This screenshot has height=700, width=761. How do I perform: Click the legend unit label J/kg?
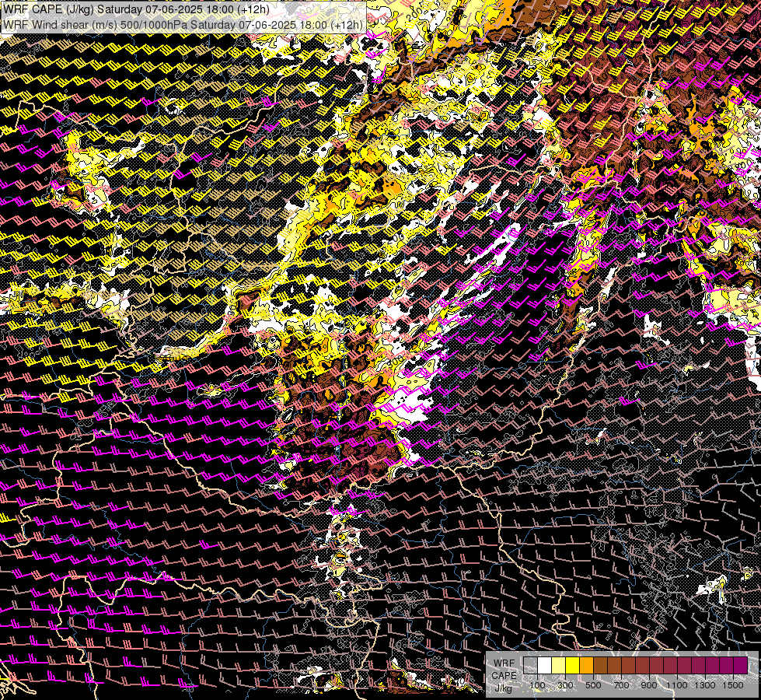[x=503, y=689]
